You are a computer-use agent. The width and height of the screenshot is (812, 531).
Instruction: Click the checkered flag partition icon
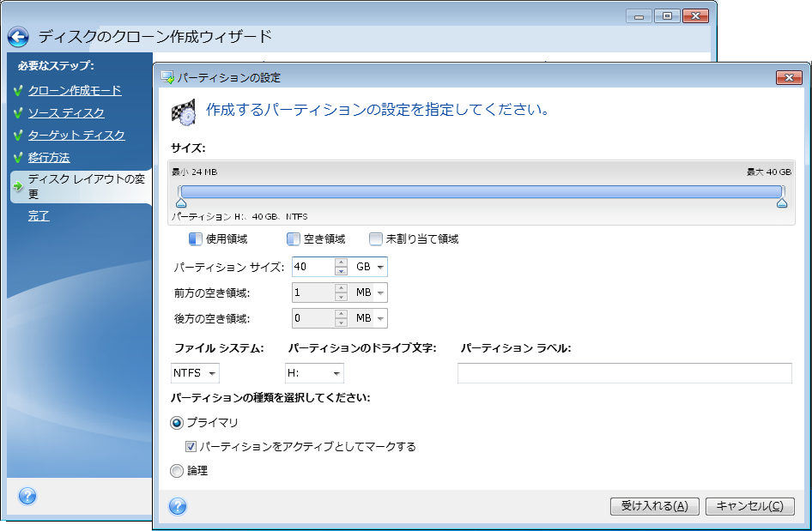point(183,112)
